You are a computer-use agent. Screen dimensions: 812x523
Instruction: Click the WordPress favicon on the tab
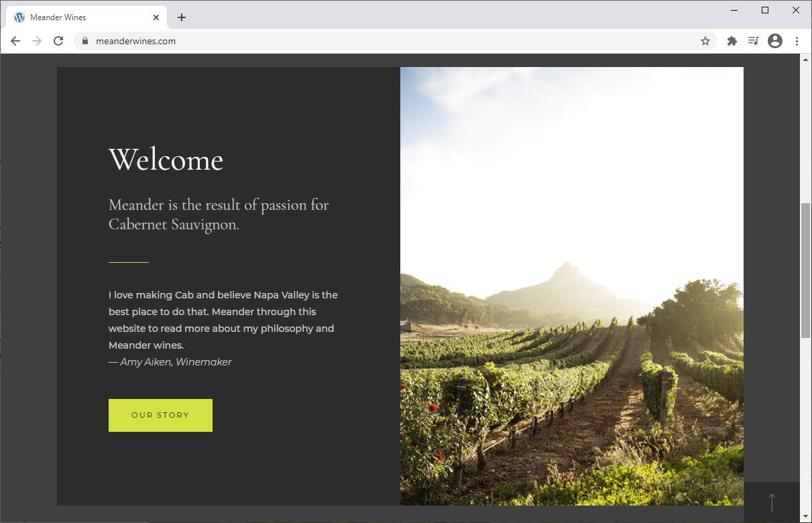click(19, 17)
